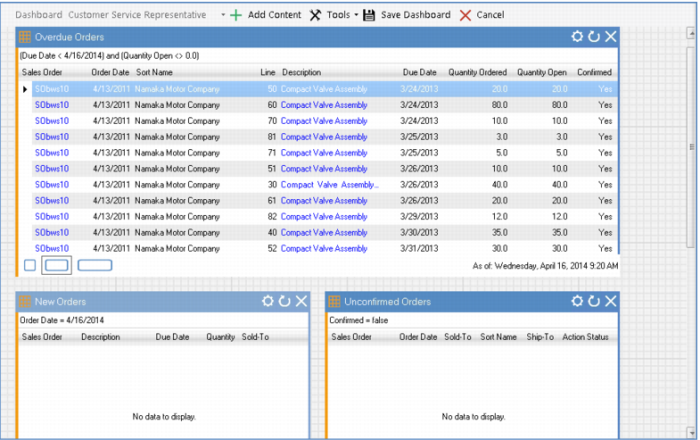Click the Tools label in toolbar
The image size is (700, 440).
click(338, 15)
